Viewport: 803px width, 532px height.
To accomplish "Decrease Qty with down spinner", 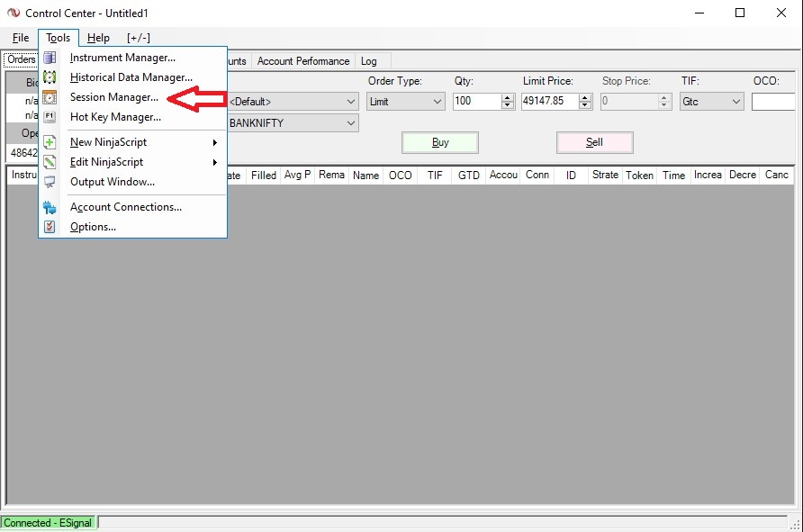I will pyautogui.click(x=508, y=105).
